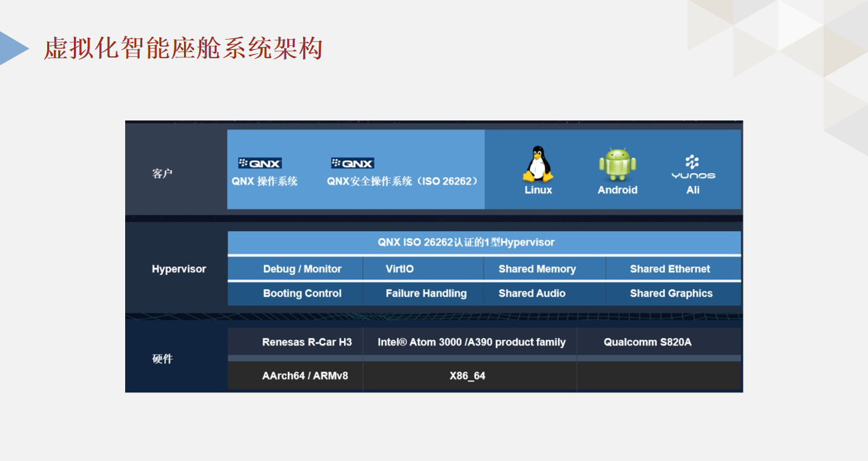Image resolution: width=868 pixels, height=461 pixels.
Task: Click the QNX logo above QNX 操作系统
Action: [260, 163]
